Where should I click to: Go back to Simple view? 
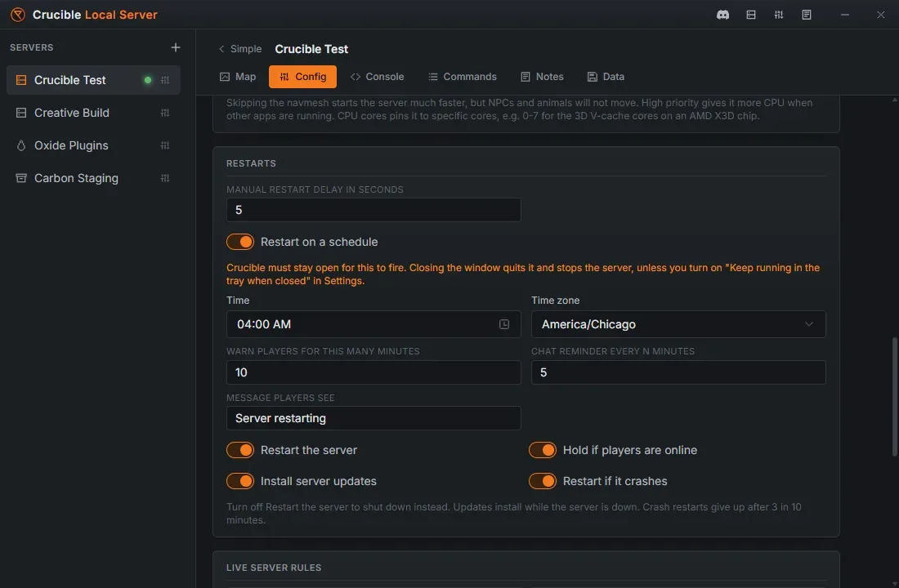point(239,49)
